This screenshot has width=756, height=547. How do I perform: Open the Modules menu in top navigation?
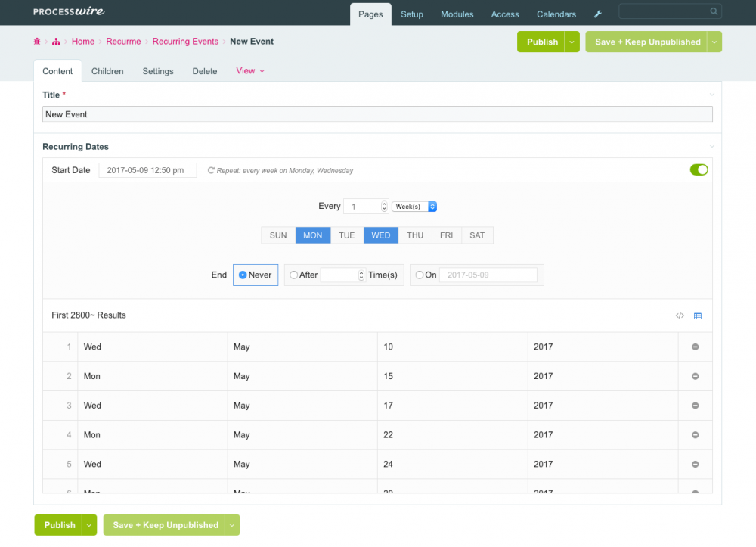tap(457, 14)
